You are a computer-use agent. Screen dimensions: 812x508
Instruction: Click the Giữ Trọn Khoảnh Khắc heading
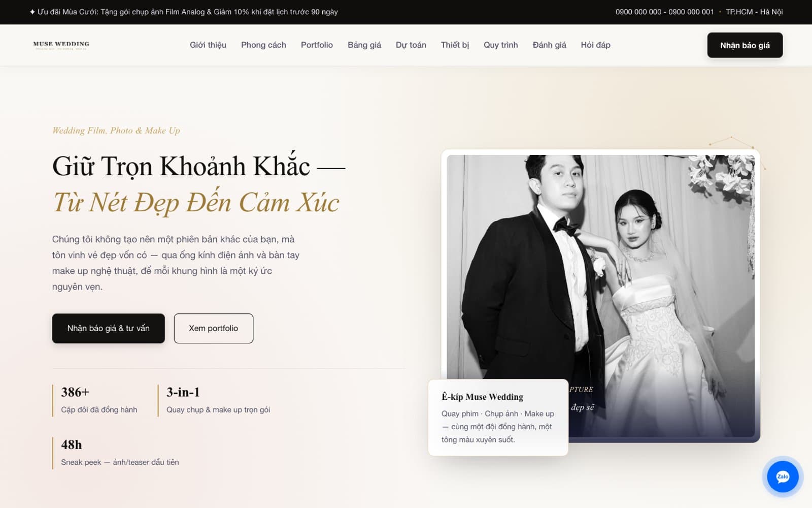click(199, 166)
